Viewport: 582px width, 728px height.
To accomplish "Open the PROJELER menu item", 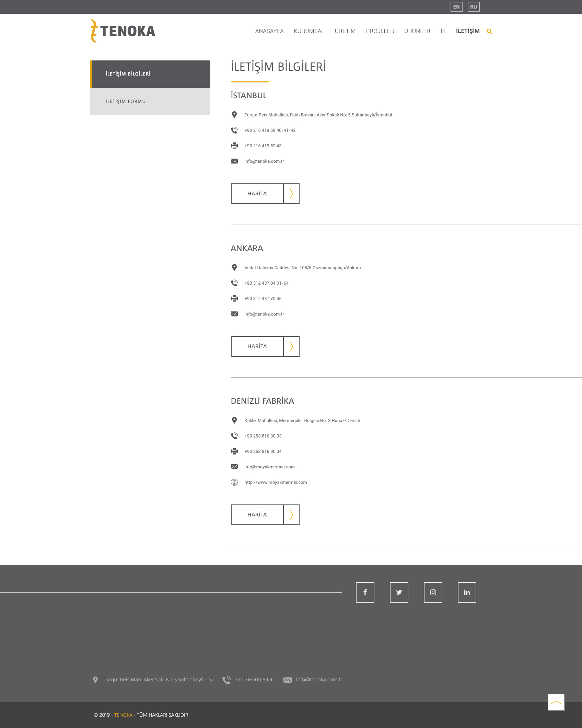I will pos(380,31).
